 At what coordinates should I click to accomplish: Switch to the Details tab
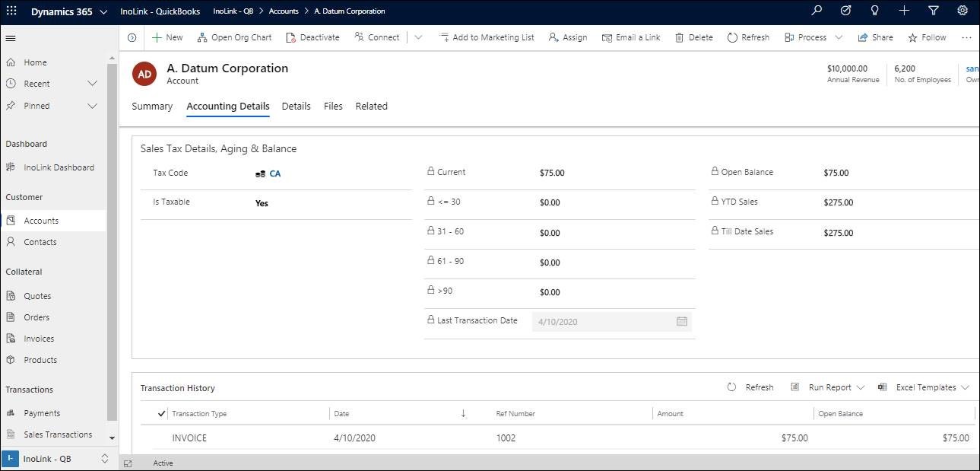point(297,107)
